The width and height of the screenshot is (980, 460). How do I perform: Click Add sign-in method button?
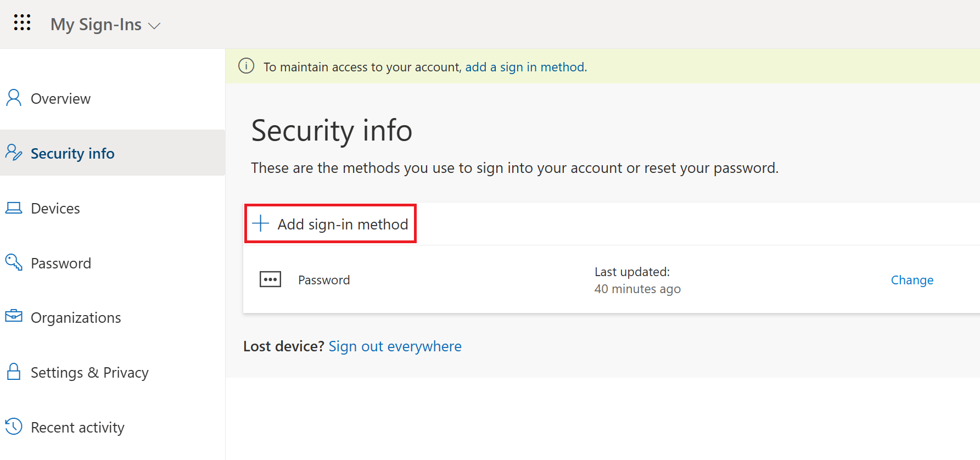pos(331,224)
